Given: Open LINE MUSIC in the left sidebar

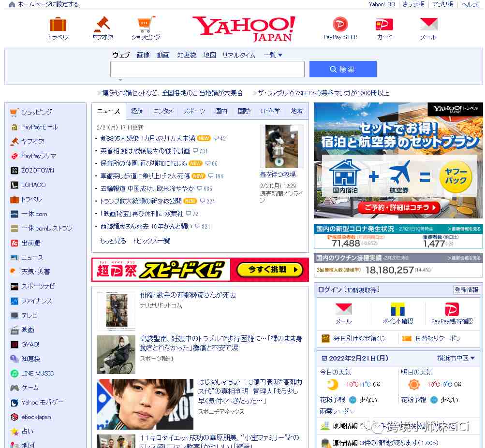Looking at the screenshot, I should [x=37, y=374].
